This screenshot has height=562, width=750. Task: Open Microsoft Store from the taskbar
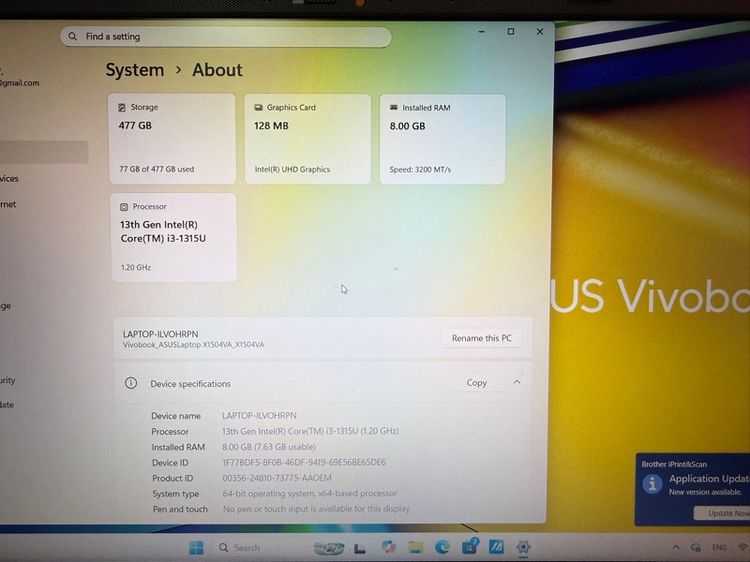point(470,546)
